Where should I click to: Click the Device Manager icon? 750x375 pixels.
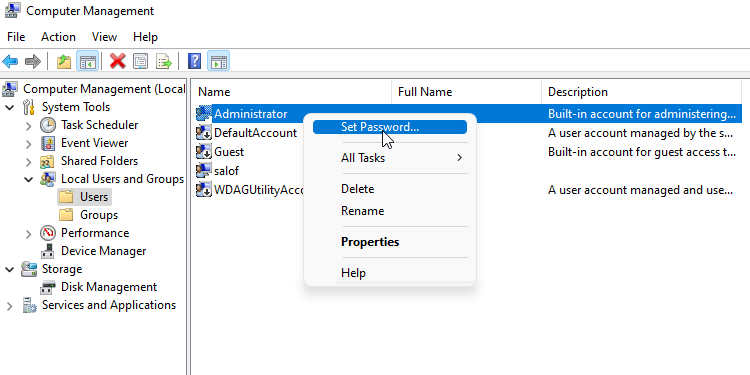(48, 251)
